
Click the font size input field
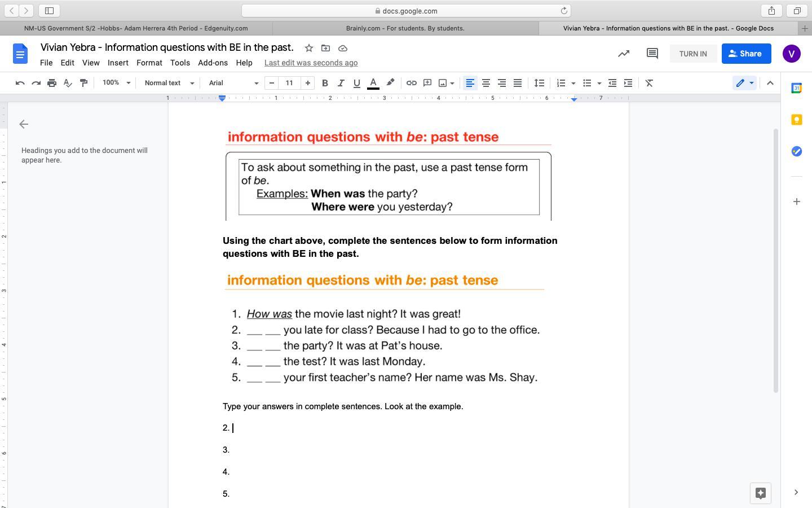tap(289, 83)
